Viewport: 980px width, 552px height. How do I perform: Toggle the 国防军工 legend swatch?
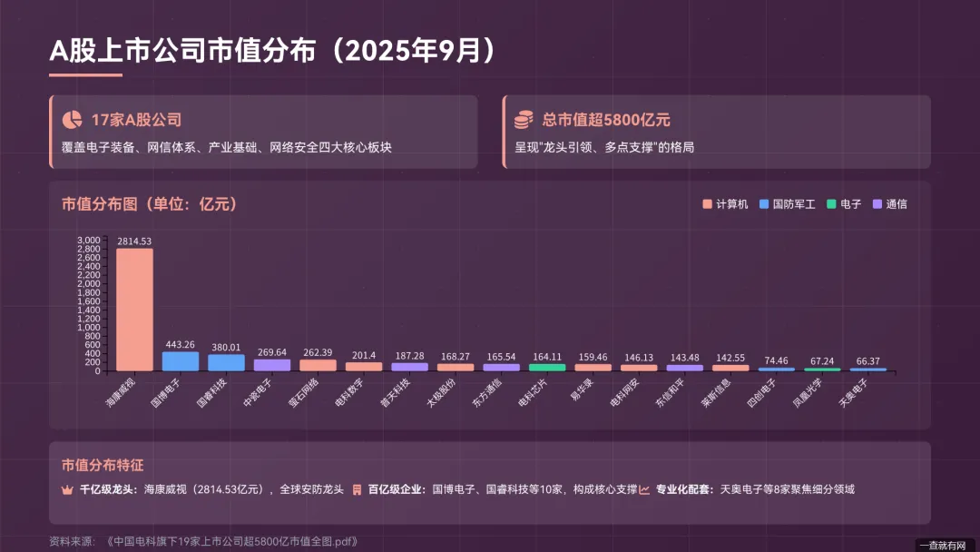tap(764, 203)
